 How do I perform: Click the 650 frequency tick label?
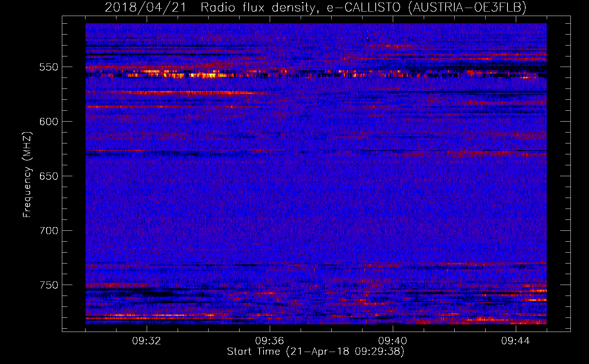tap(49, 176)
